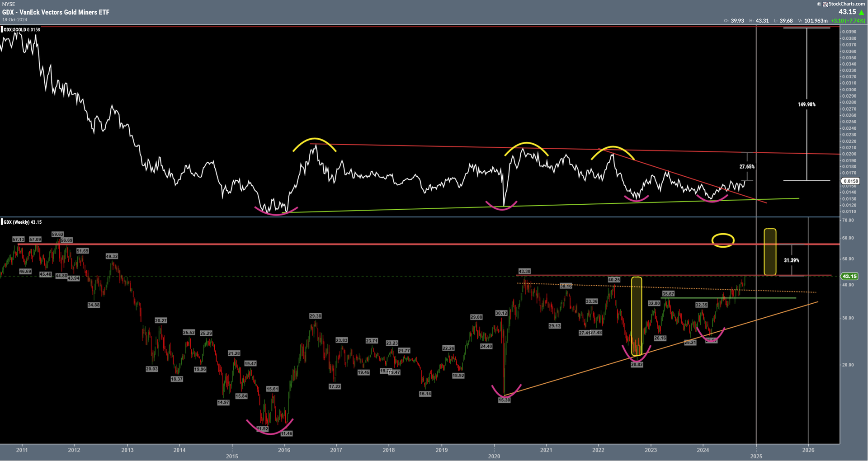Image resolution: width=868 pixels, height=461 pixels.
Task: Click the 34.88 price label
Action: (x=94, y=305)
